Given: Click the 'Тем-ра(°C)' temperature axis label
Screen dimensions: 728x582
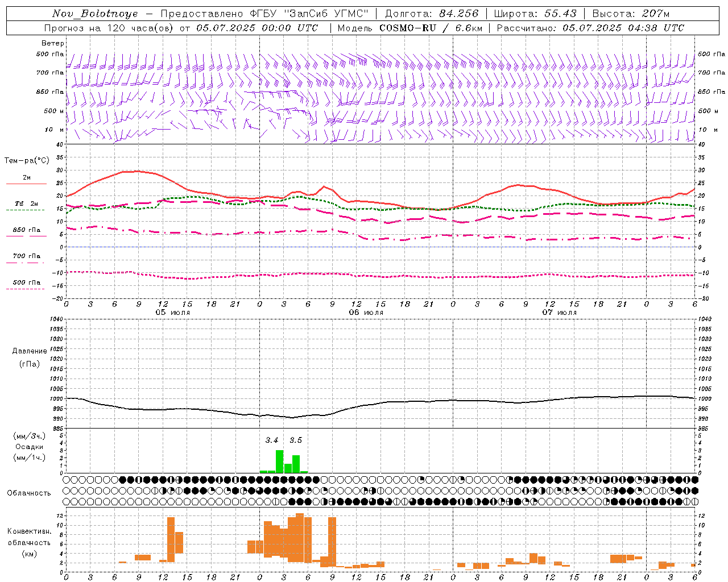Looking at the screenshot, I should 27,161.
